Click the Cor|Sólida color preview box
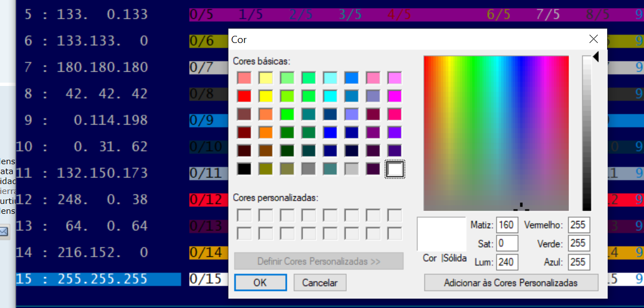644x308 pixels. point(441,234)
